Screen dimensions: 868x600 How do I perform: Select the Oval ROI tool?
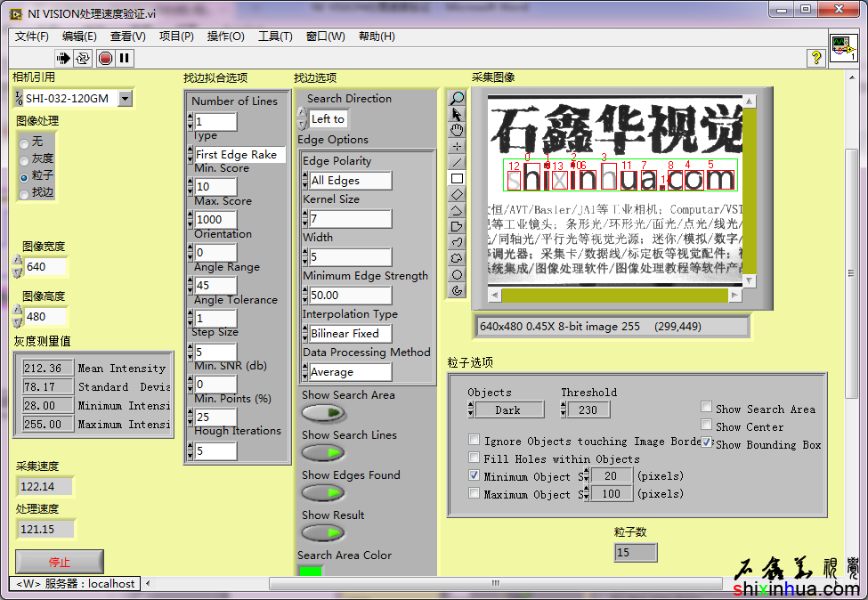point(458,274)
